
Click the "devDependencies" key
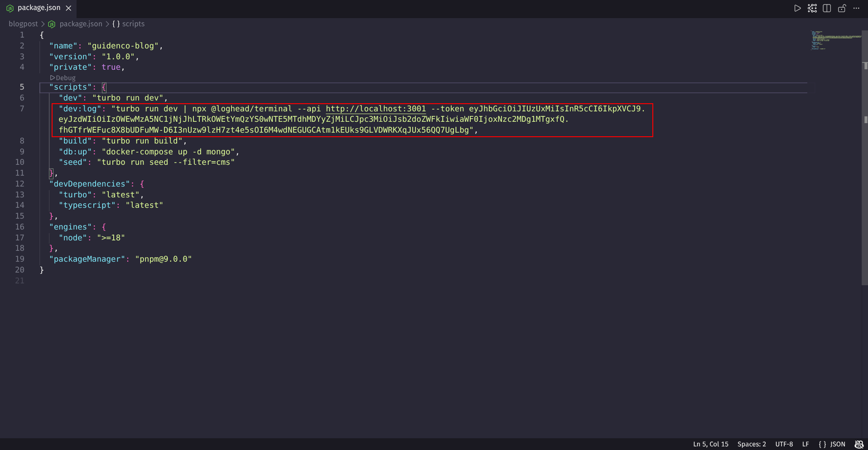(x=89, y=184)
